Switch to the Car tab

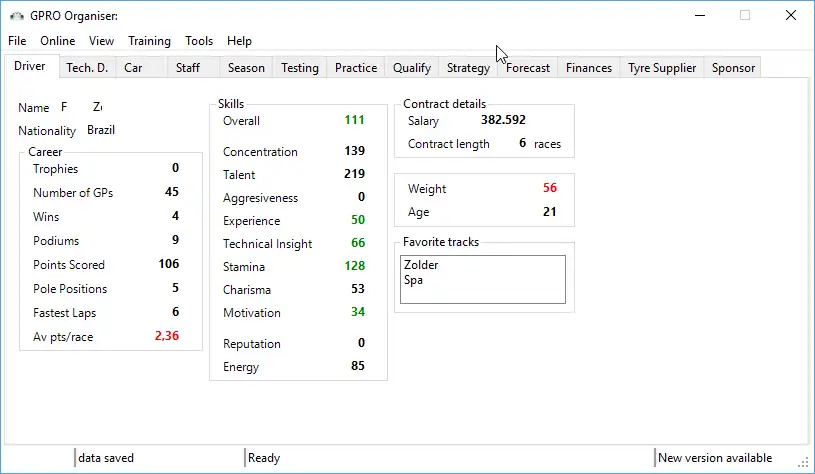coord(141,68)
